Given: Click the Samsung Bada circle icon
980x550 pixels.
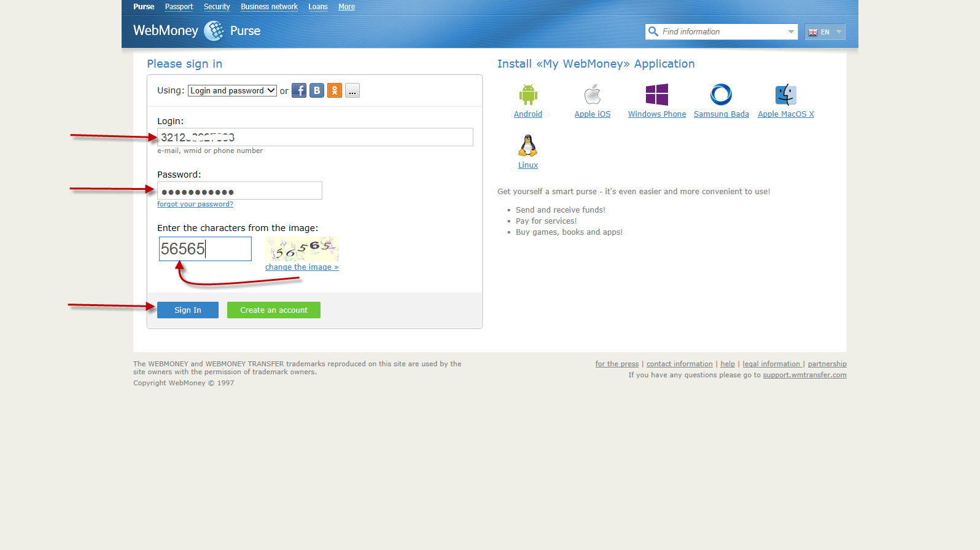Looking at the screenshot, I should click(x=721, y=95).
